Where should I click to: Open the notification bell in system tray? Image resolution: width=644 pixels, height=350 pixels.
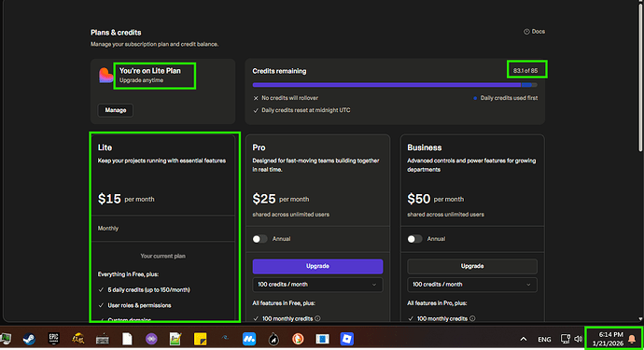coord(632,339)
